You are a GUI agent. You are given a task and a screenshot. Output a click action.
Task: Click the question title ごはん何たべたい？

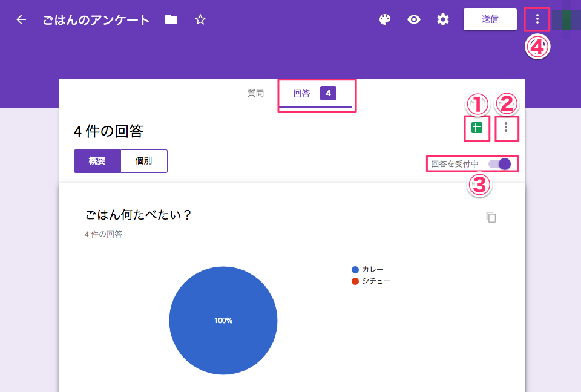(x=138, y=215)
